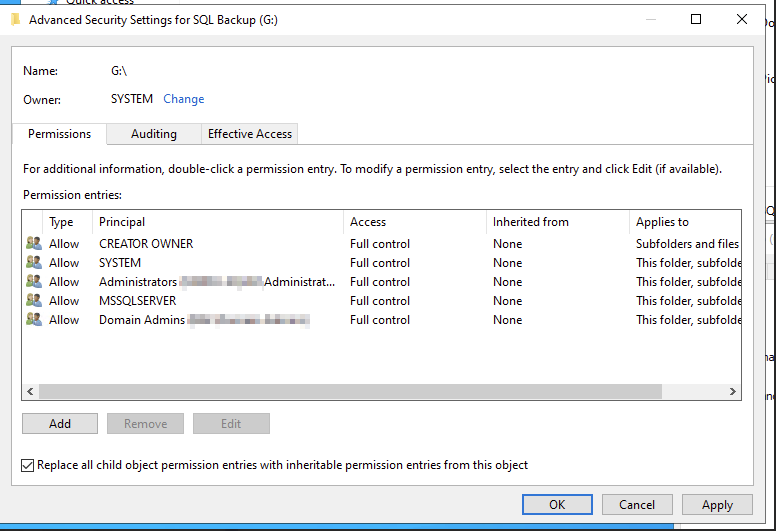776x531 pixels.
Task: Sort entries by Principal column header
Action: 122,222
